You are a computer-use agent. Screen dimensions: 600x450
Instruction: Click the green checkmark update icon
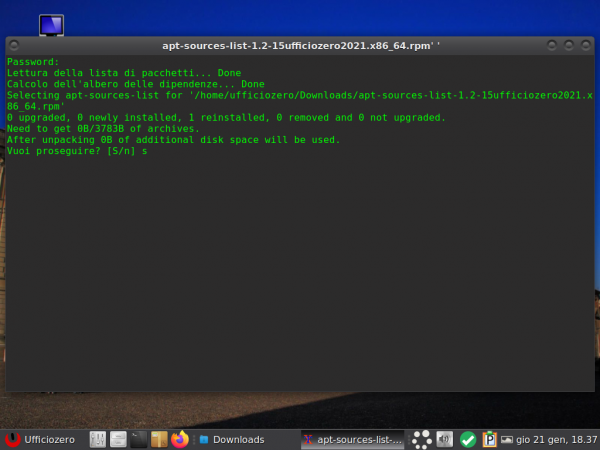click(468, 440)
